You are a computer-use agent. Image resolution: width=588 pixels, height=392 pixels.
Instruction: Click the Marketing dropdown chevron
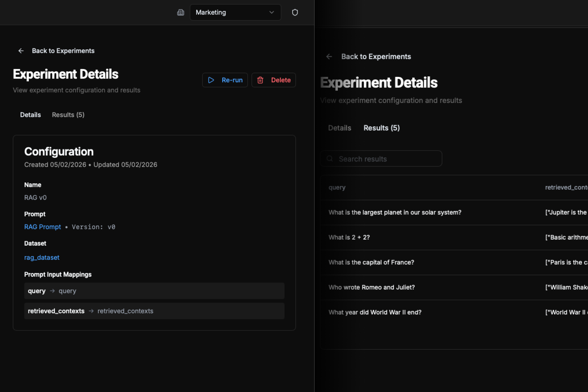pyautogui.click(x=271, y=12)
